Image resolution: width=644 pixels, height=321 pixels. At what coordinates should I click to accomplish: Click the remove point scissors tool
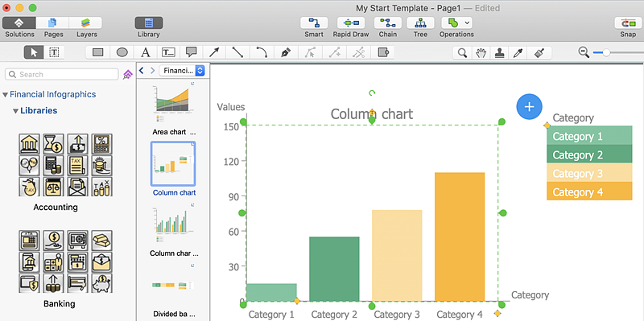358,52
